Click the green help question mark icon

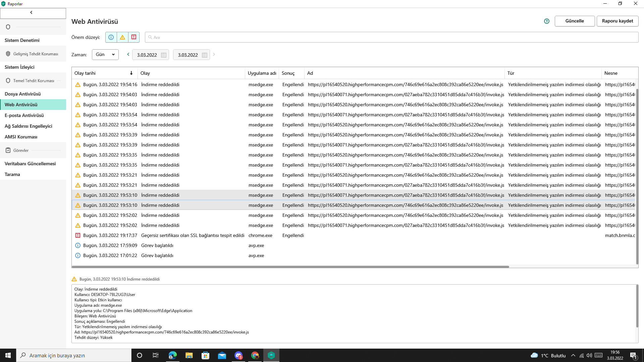pyautogui.click(x=547, y=21)
